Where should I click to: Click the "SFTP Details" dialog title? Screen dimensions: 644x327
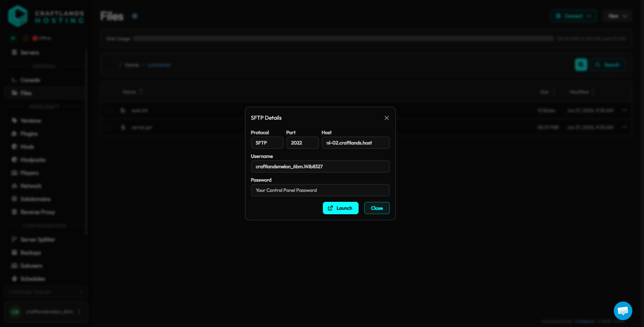click(266, 118)
